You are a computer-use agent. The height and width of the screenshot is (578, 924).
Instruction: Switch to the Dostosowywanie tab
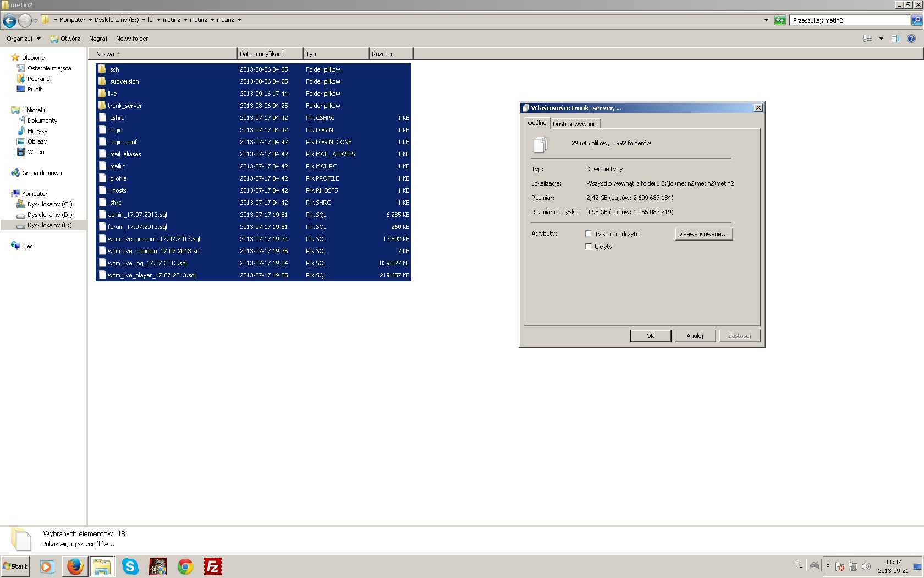click(x=575, y=124)
